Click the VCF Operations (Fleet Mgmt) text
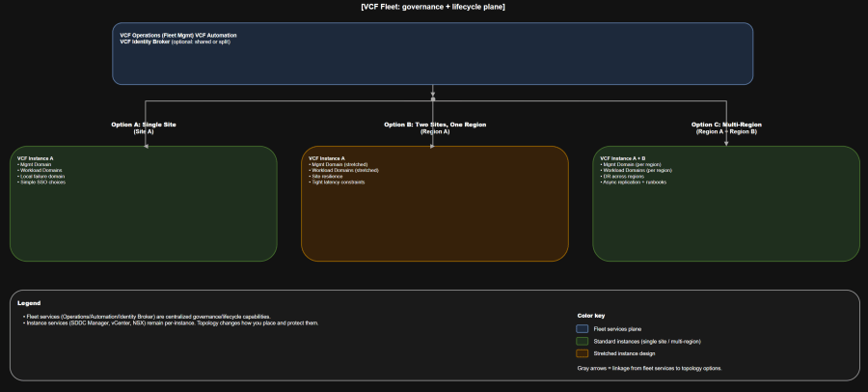This screenshot has height=392, width=868. (x=156, y=36)
